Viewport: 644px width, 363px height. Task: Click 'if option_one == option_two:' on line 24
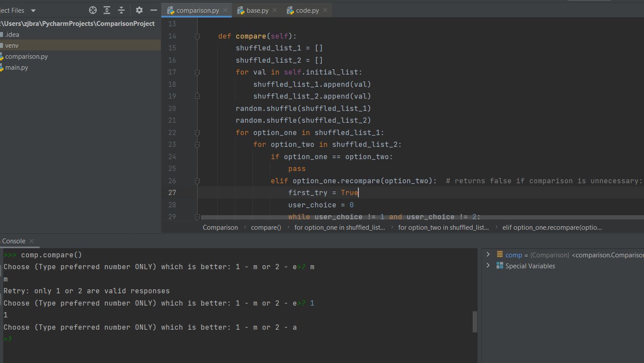coord(332,157)
